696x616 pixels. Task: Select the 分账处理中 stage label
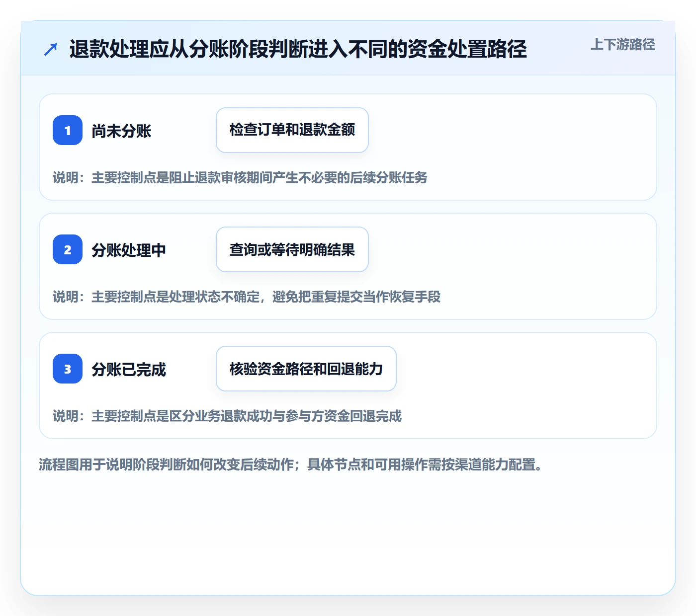(129, 250)
